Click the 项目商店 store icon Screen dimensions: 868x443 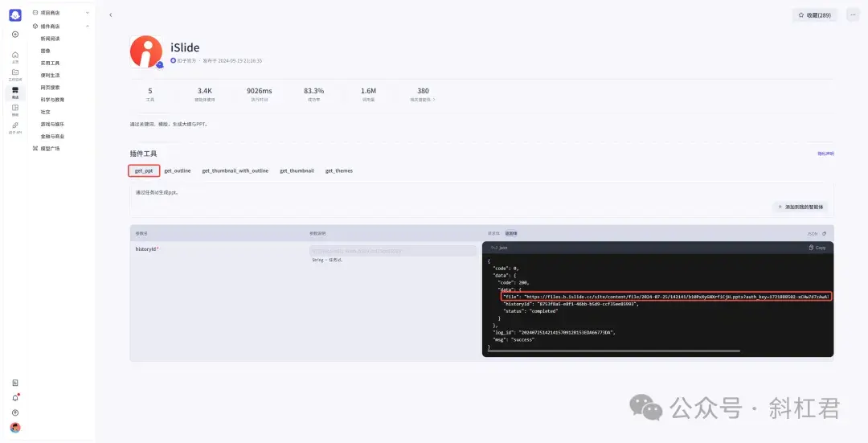35,12
